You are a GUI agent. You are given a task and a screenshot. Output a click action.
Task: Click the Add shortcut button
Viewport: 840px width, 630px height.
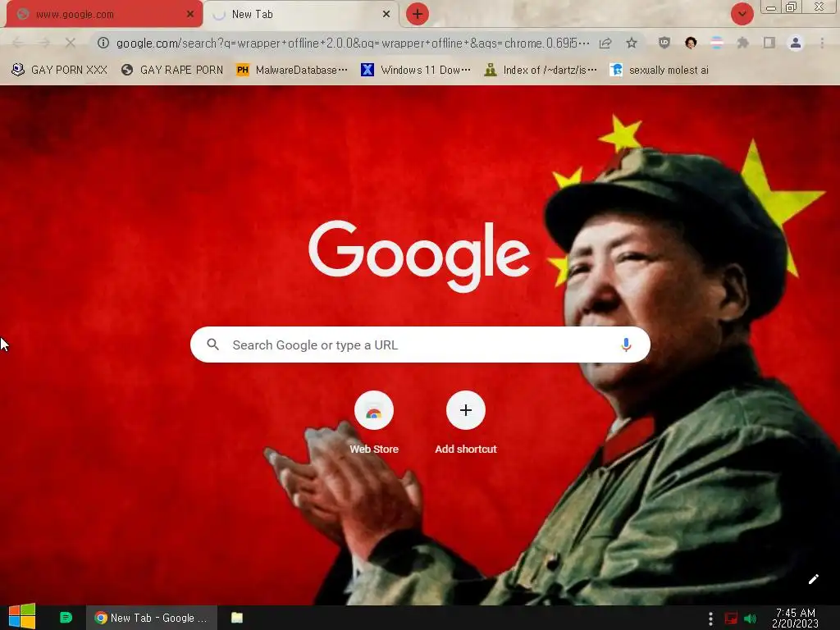[x=466, y=422]
